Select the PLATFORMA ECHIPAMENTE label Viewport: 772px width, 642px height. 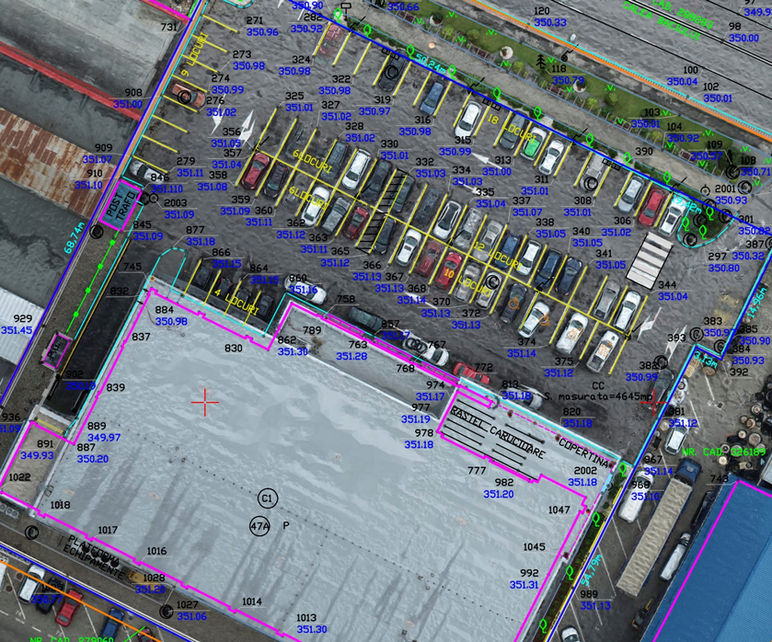pos(94,556)
